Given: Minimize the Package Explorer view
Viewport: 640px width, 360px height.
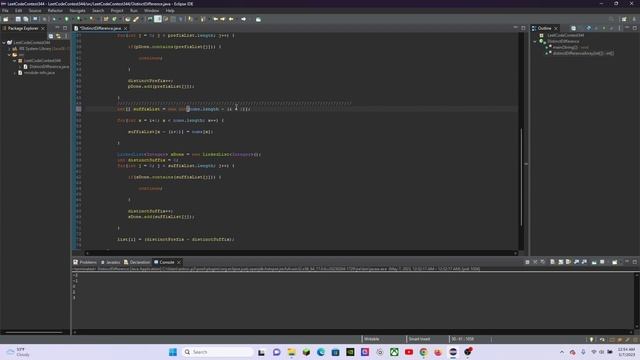Looking at the screenshot, I should (57, 28).
